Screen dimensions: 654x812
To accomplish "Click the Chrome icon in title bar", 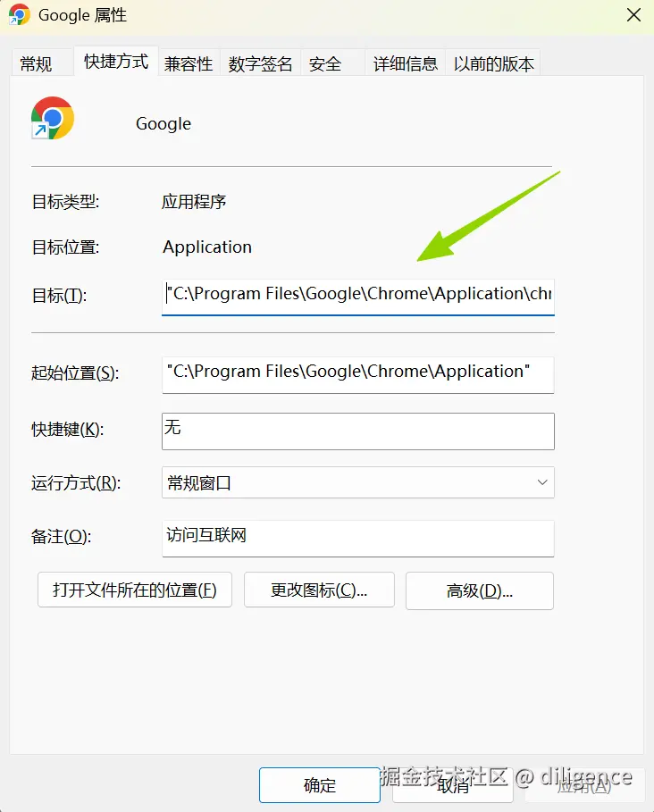I will point(19,14).
